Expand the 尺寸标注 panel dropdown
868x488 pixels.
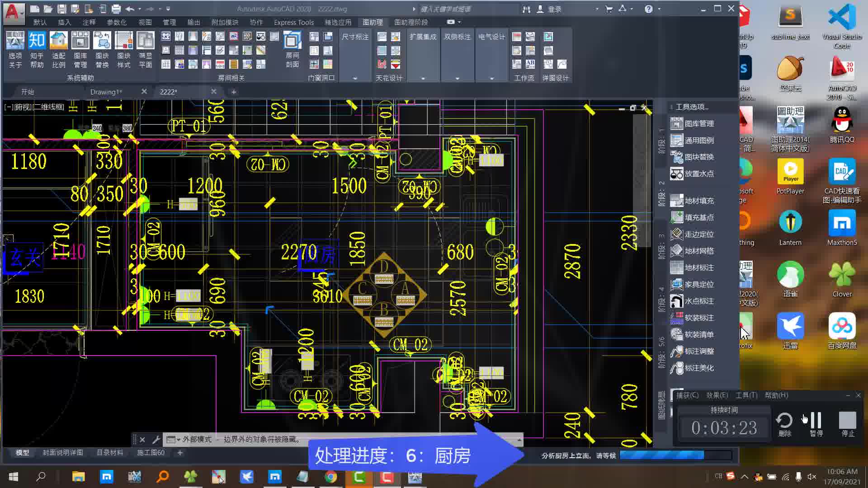tap(355, 78)
